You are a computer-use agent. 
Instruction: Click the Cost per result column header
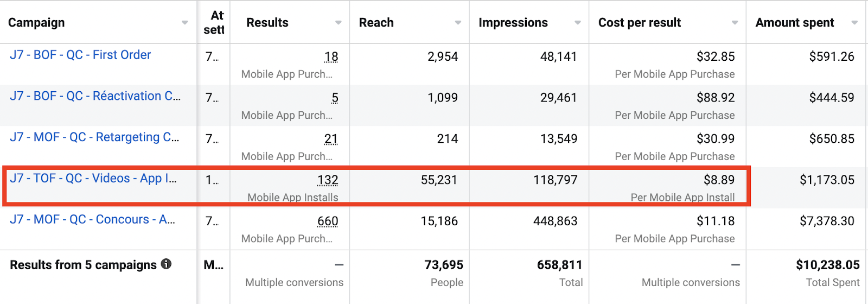point(640,23)
